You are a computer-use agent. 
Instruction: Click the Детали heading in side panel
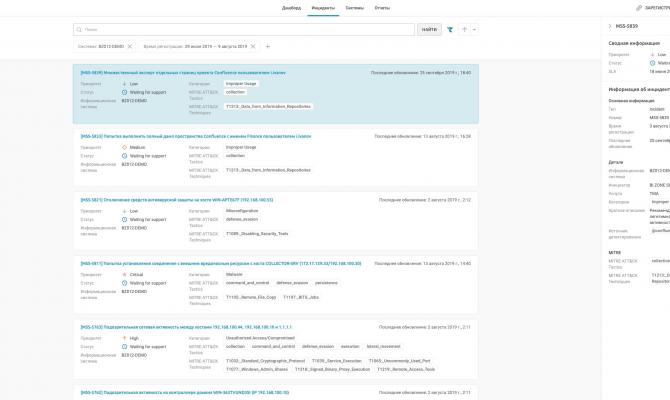(x=616, y=162)
